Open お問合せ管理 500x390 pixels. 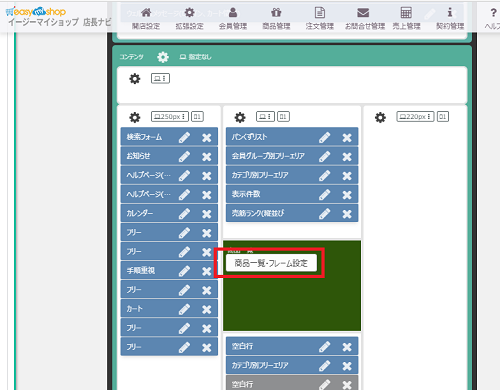tap(364, 19)
